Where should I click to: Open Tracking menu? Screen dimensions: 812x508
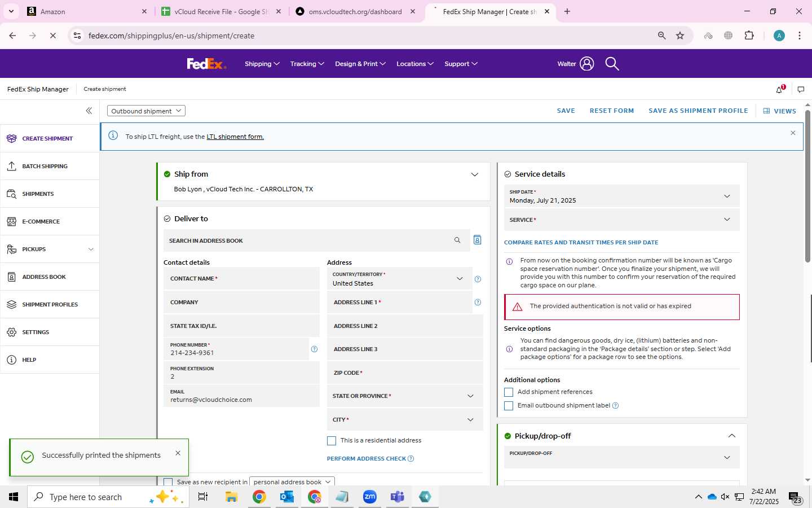[x=307, y=64]
